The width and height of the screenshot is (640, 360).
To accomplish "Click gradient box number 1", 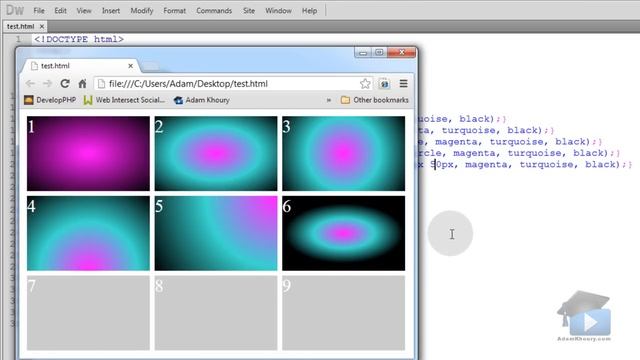I will (88, 153).
